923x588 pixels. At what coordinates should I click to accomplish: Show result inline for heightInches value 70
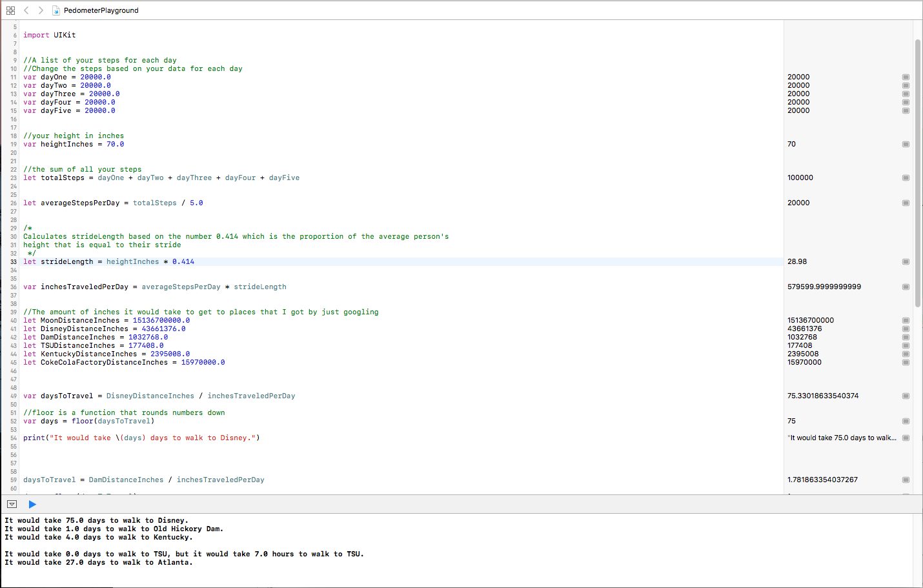(x=906, y=144)
